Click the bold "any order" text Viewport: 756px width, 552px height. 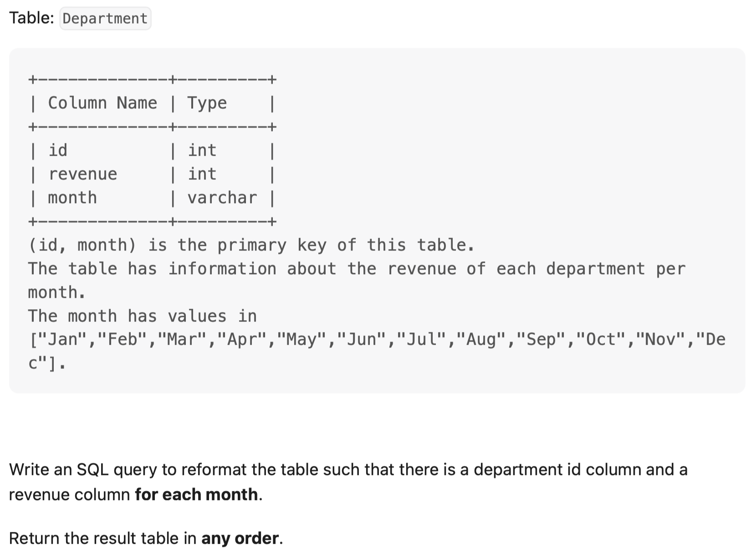click(x=240, y=538)
